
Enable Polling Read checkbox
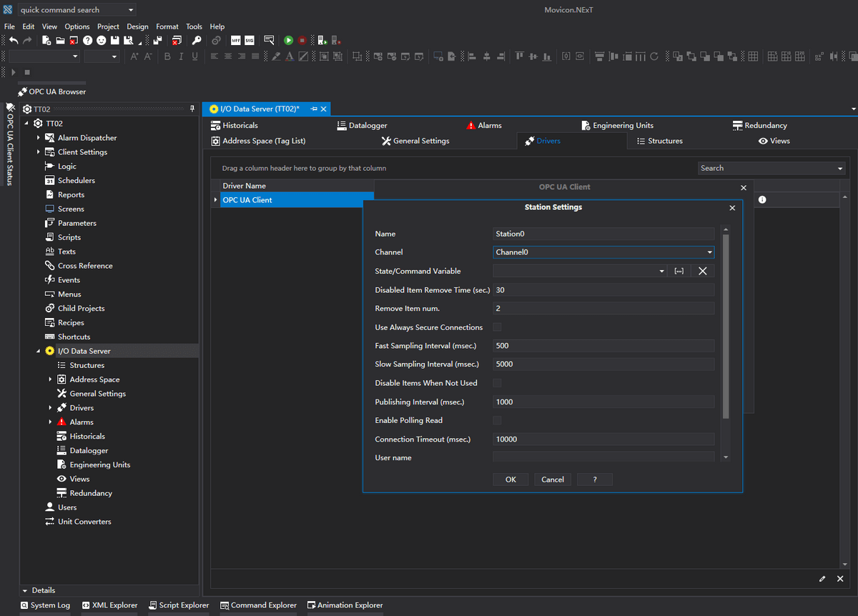[497, 420]
